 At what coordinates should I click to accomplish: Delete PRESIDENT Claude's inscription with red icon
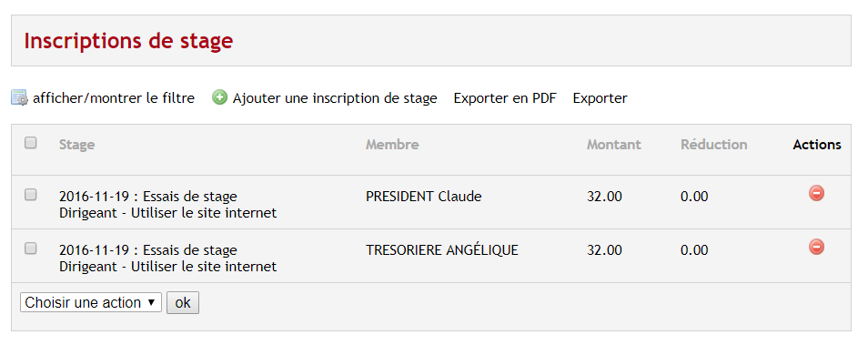click(816, 193)
